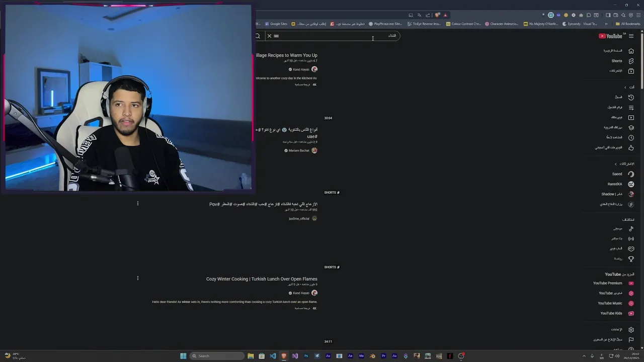Open Gaming explore category
This screenshot has width=644, height=362.
pos(622,248)
